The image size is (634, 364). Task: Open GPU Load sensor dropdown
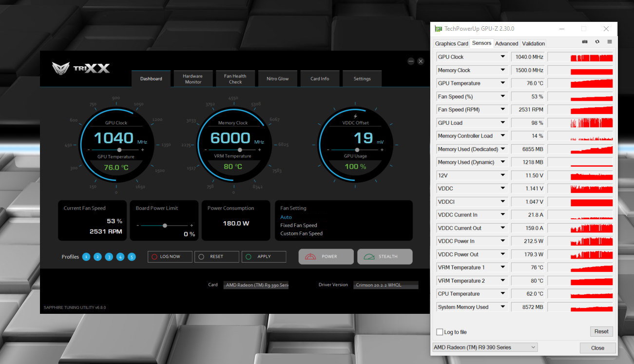[503, 123]
